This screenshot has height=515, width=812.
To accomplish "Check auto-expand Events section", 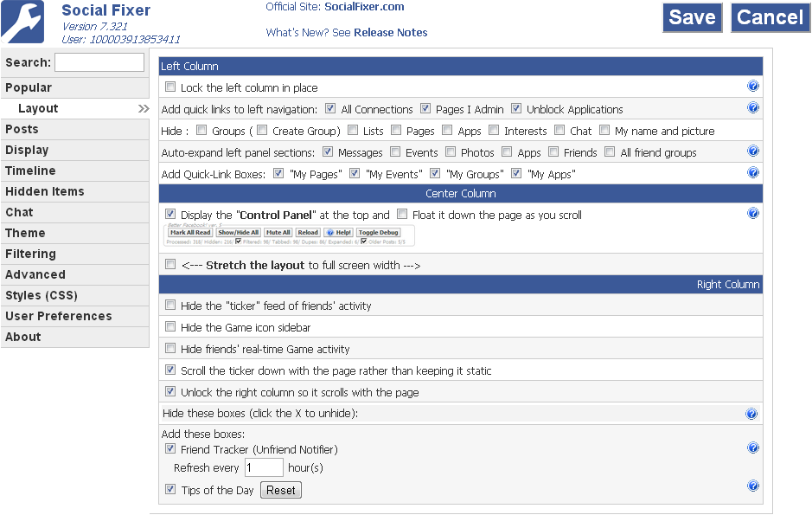I will point(395,151).
